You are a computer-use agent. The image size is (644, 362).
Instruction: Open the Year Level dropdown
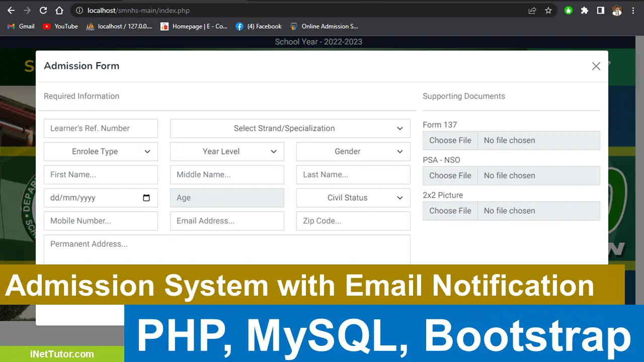click(x=227, y=151)
